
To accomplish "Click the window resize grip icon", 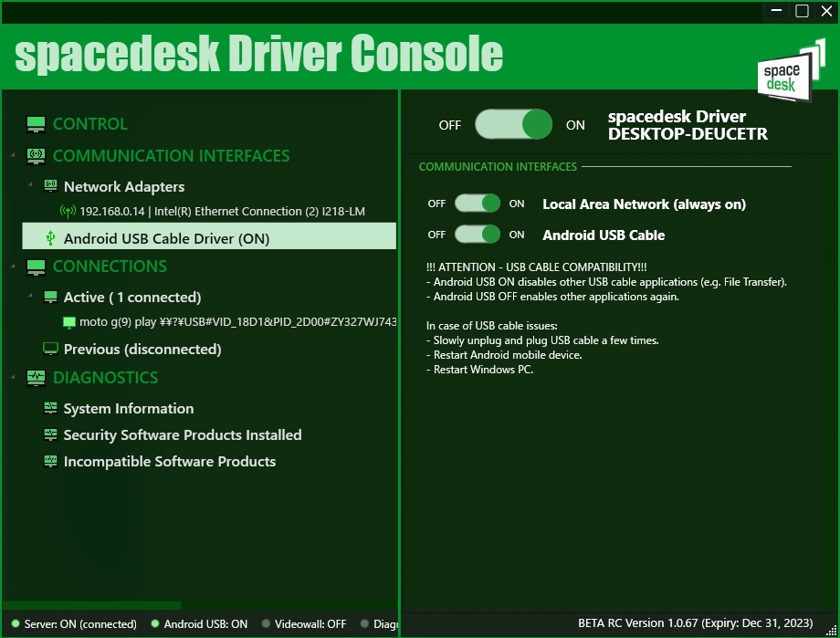I will (832, 631).
